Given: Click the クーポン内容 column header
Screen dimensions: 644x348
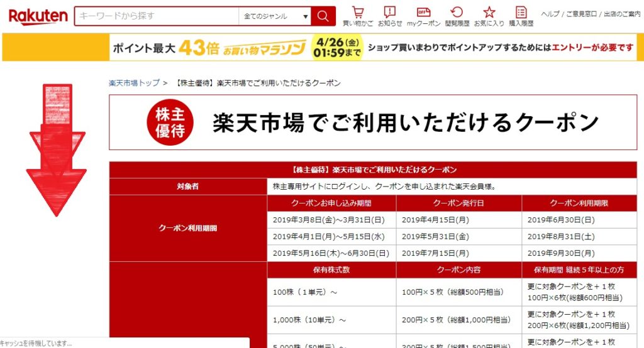Looking at the screenshot, I should pyautogui.click(x=458, y=270).
